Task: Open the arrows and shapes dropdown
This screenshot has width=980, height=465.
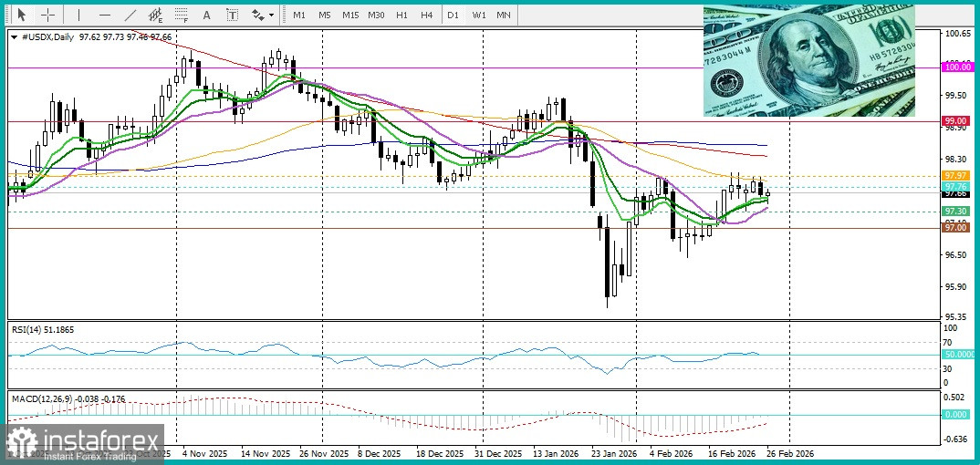Action: (262, 15)
